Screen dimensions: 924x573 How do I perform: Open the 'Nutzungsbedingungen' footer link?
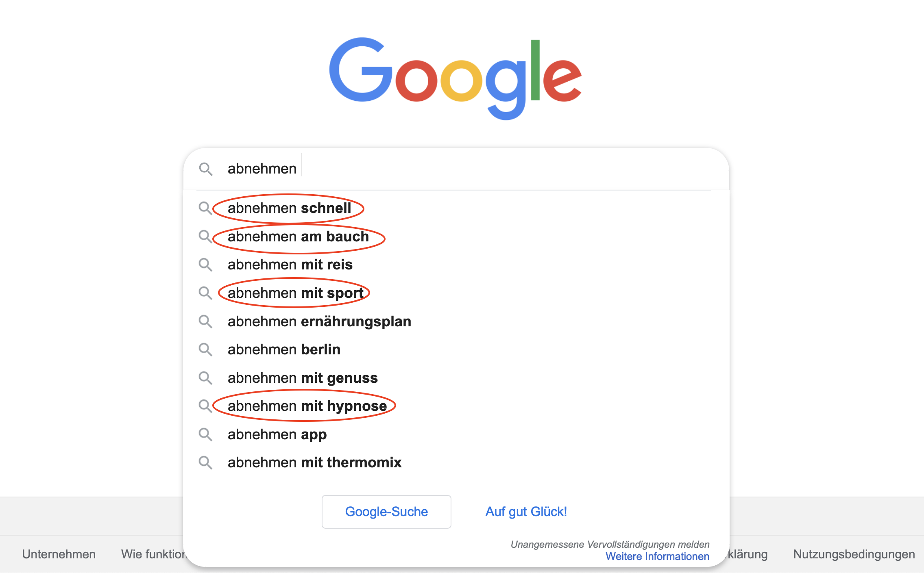click(853, 554)
